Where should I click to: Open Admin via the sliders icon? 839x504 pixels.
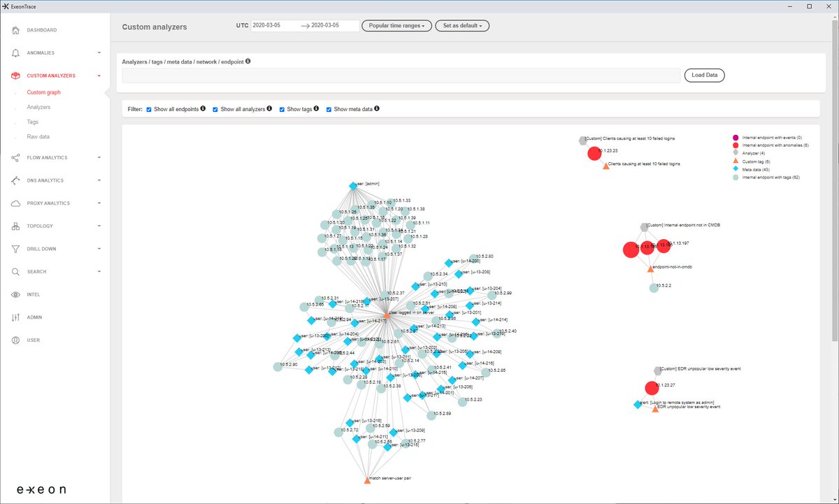pyautogui.click(x=14, y=317)
